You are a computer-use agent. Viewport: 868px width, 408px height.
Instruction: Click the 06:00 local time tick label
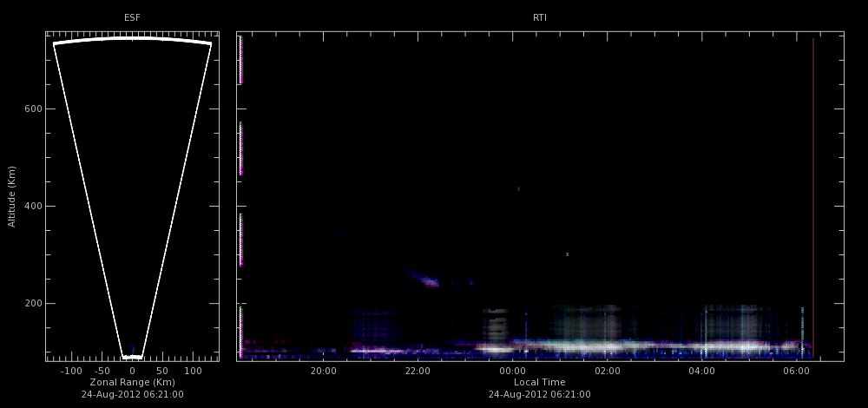pyautogui.click(x=796, y=371)
